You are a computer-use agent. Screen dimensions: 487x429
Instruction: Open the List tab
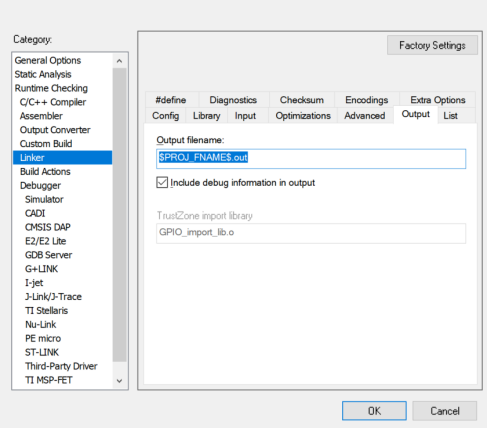pos(450,116)
